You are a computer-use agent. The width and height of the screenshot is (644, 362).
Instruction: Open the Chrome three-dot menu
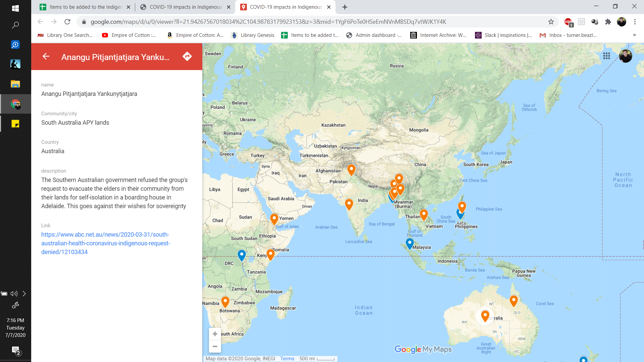pyautogui.click(x=635, y=22)
